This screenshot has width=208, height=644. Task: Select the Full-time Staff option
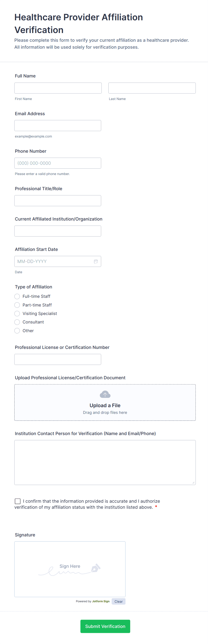tap(17, 296)
